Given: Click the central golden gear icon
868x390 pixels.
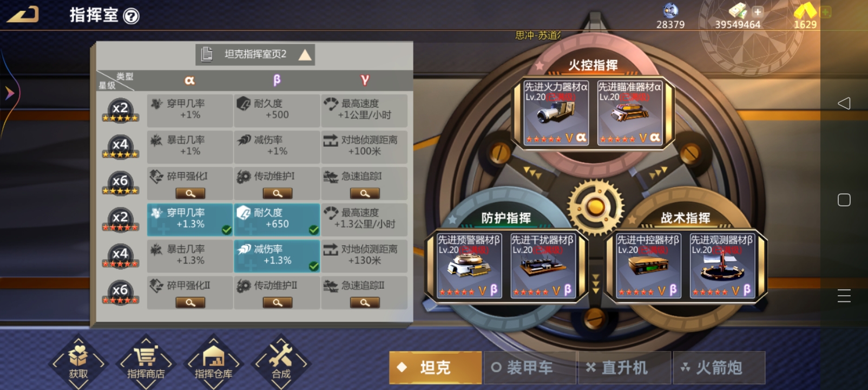Looking at the screenshot, I should pyautogui.click(x=595, y=206).
